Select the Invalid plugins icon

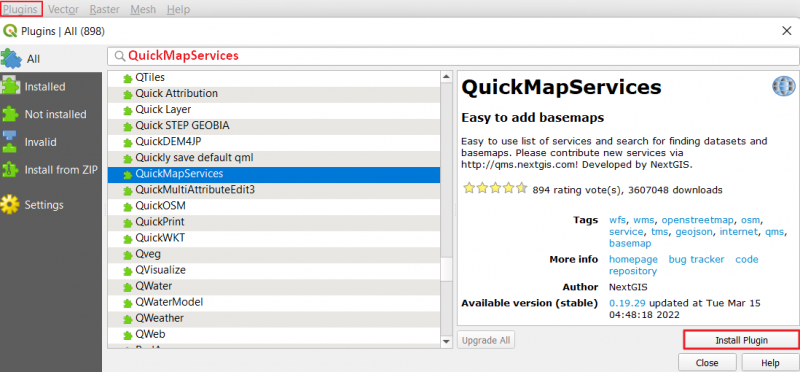10,142
